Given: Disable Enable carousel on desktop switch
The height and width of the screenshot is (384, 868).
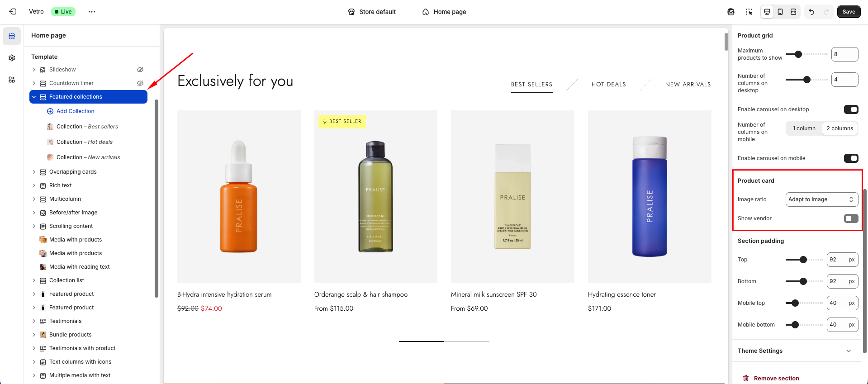Looking at the screenshot, I should coord(851,109).
